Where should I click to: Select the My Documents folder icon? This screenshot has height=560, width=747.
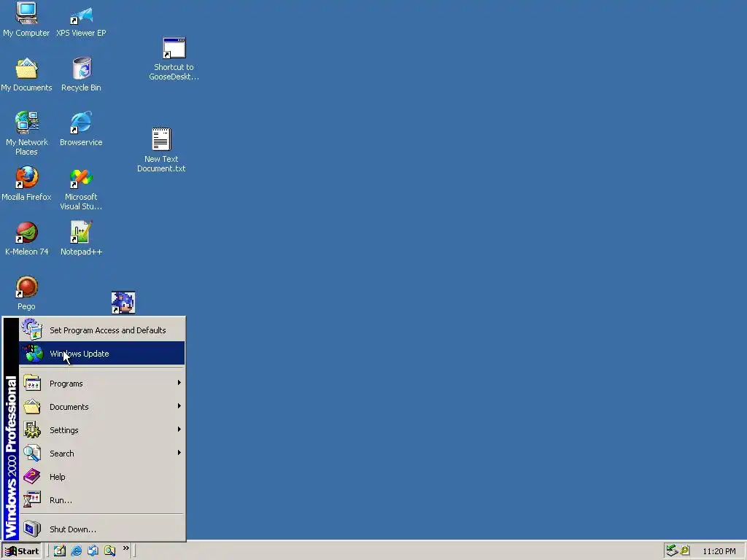pyautogui.click(x=26, y=74)
